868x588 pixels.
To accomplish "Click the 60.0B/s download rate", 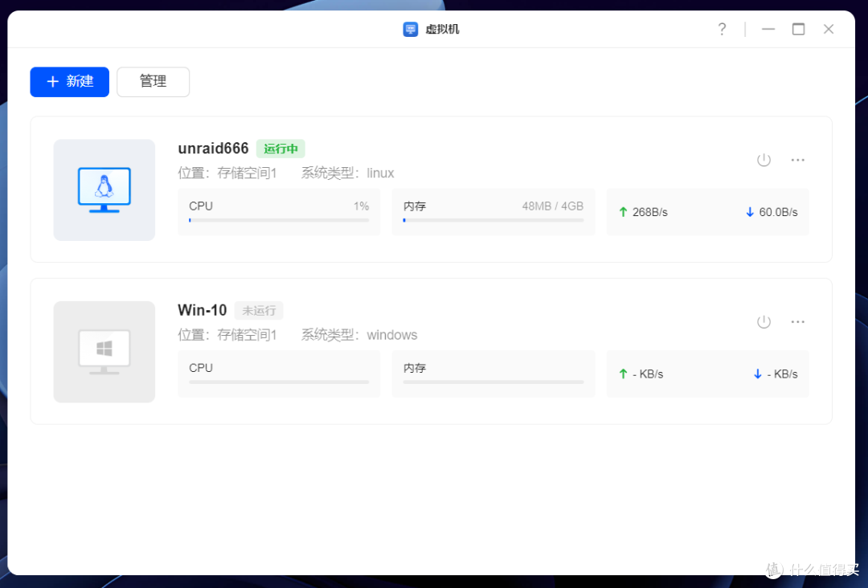I will pos(778,212).
